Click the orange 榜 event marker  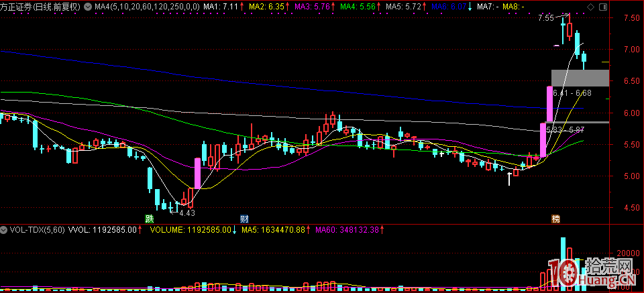[555, 218]
